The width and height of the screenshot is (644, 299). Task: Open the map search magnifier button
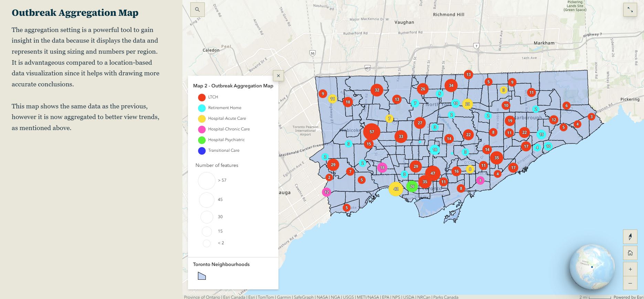tap(197, 10)
